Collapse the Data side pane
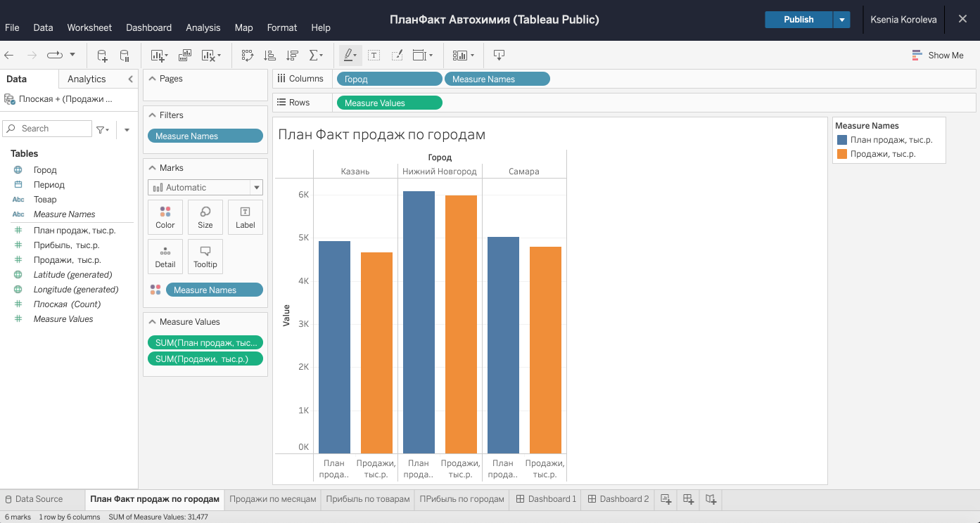Screen dimensions: 980x523 click(130, 79)
